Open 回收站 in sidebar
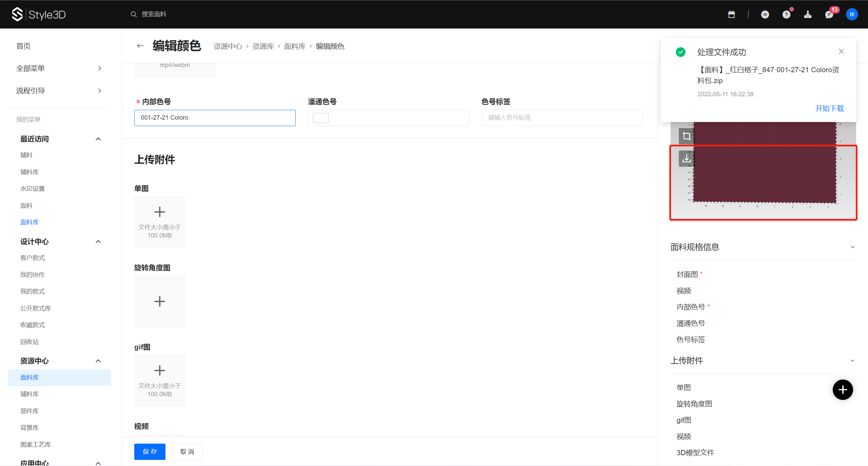 pyautogui.click(x=29, y=342)
